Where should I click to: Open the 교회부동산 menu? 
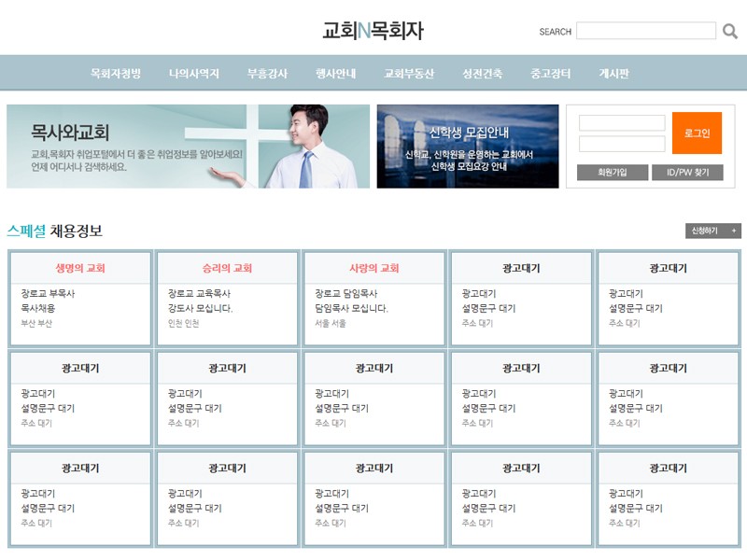point(409,74)
